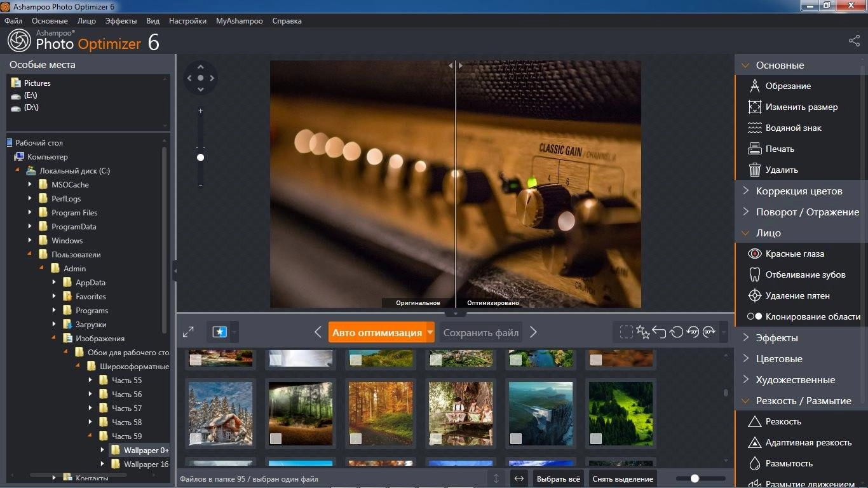The height and width of the screenshot is (488, 868).
Task: Expand the Program Files tree arrow
Action: 30,212
